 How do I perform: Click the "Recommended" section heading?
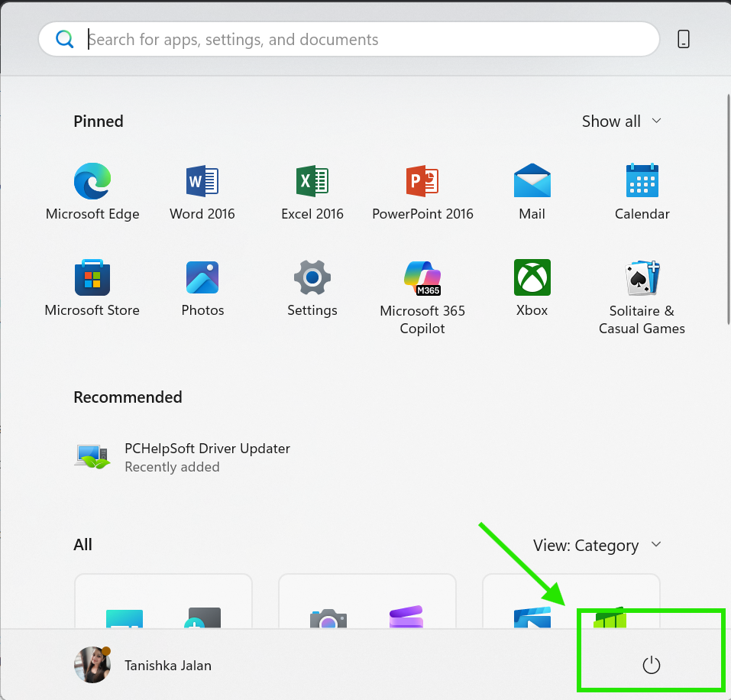(128, 397)
